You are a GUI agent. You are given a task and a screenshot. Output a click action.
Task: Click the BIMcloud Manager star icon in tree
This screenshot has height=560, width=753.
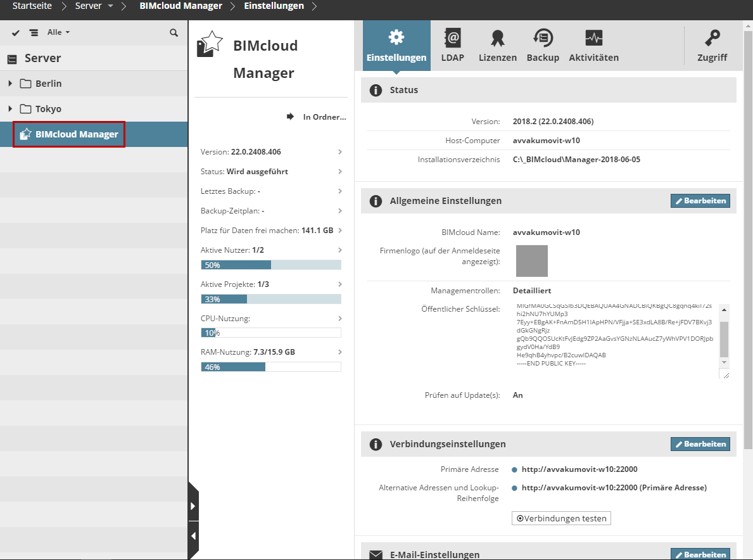(25, 134)
